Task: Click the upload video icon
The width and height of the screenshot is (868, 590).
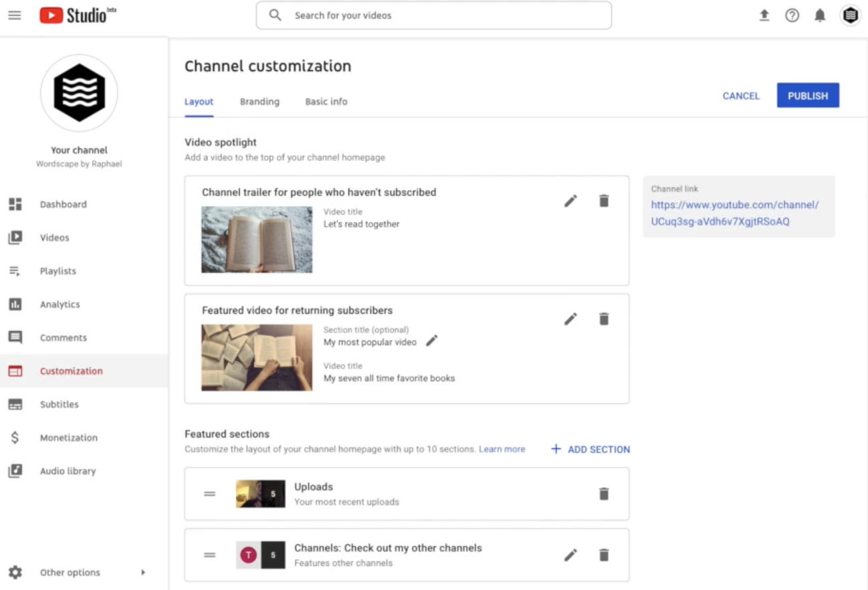Action: [x=764, y=15]
